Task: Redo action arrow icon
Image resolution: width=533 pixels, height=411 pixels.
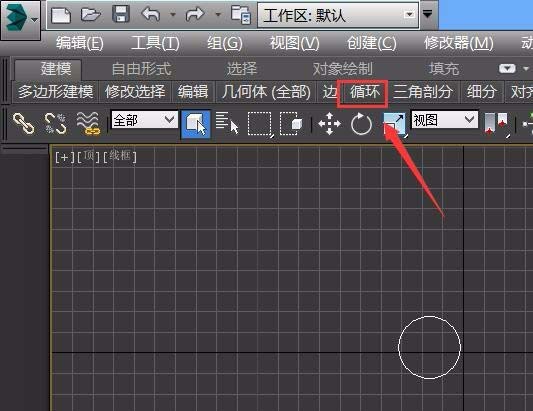Action: coord(195,15)
